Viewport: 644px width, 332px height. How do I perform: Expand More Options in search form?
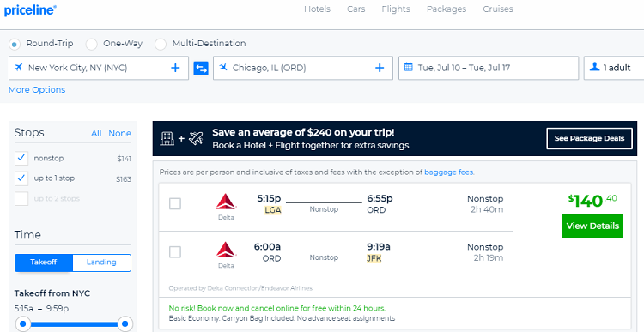[x=37, y=89]
